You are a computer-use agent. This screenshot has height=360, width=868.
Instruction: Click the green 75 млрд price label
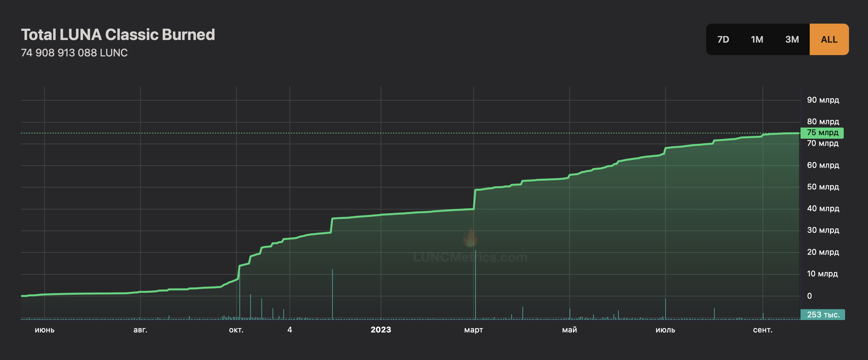click(x=822, y=132)
